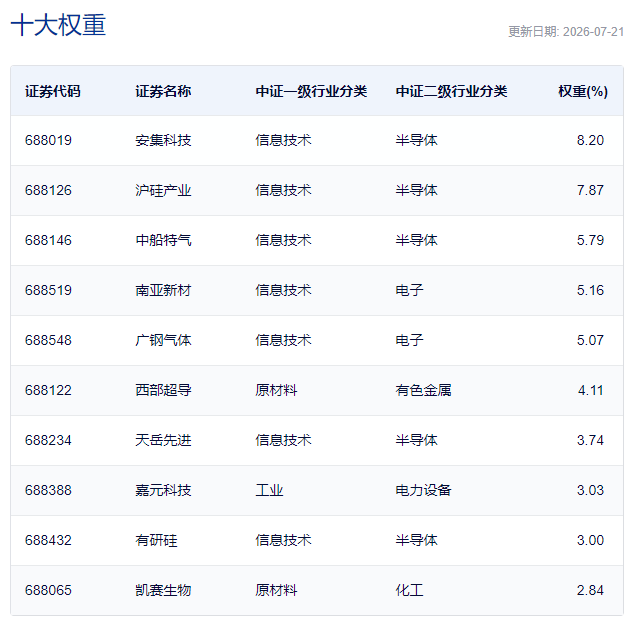The image size is (632, 619).
Task: Select stock name 安集科技
Action: [163, 140]
